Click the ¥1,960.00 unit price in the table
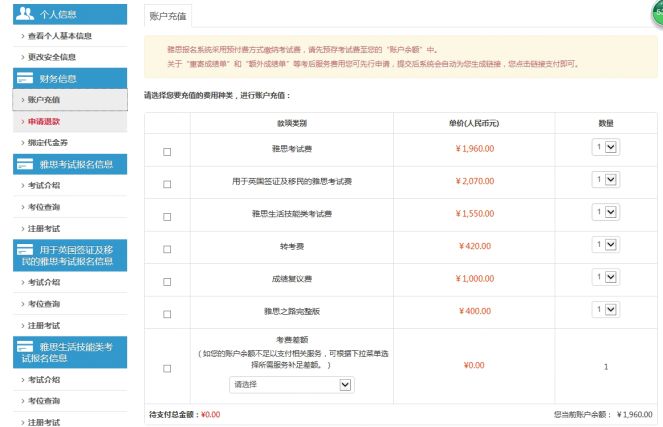This screenshot has height=427, width=663. [x=475, y=148]
